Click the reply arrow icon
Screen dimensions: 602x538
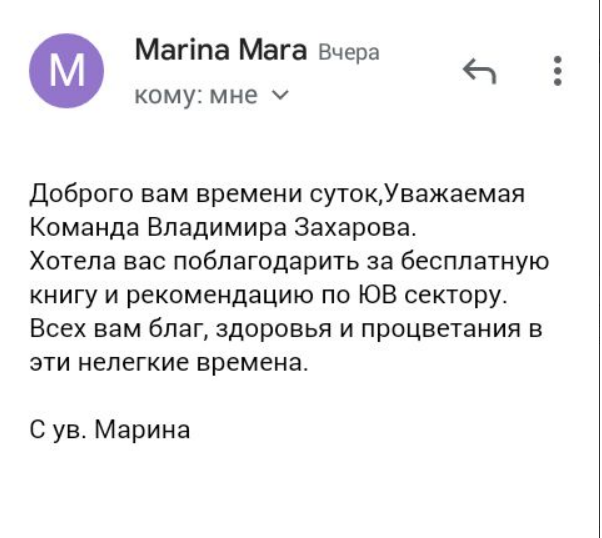coord(480,71)
